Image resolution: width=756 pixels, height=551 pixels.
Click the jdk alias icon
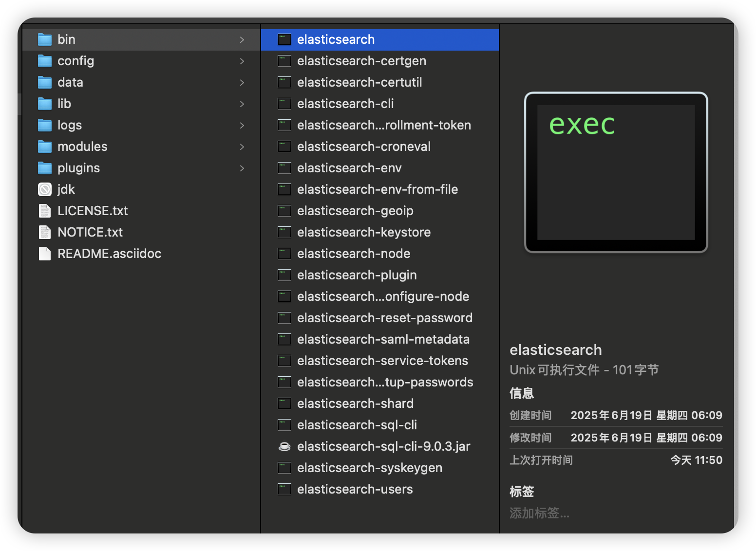[45, 189]
